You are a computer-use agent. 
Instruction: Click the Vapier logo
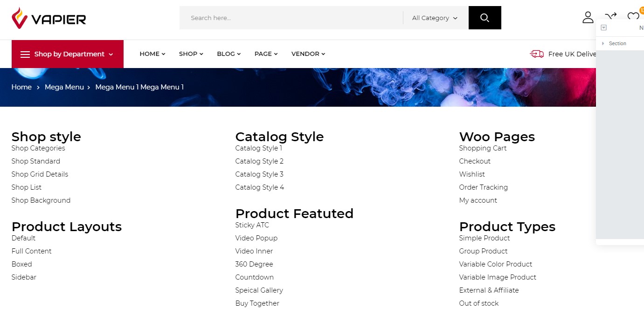point(49,18)
